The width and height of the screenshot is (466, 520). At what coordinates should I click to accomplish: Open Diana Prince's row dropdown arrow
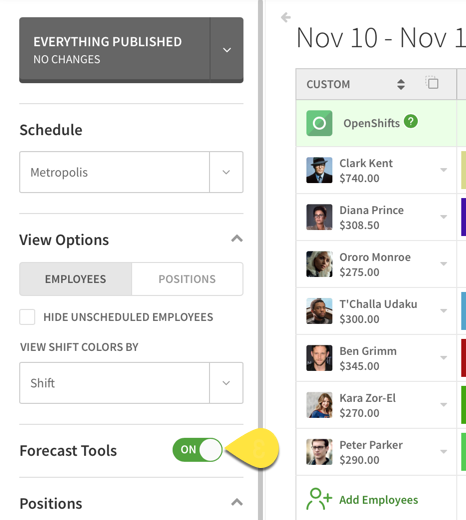click(x=443, y=217)
